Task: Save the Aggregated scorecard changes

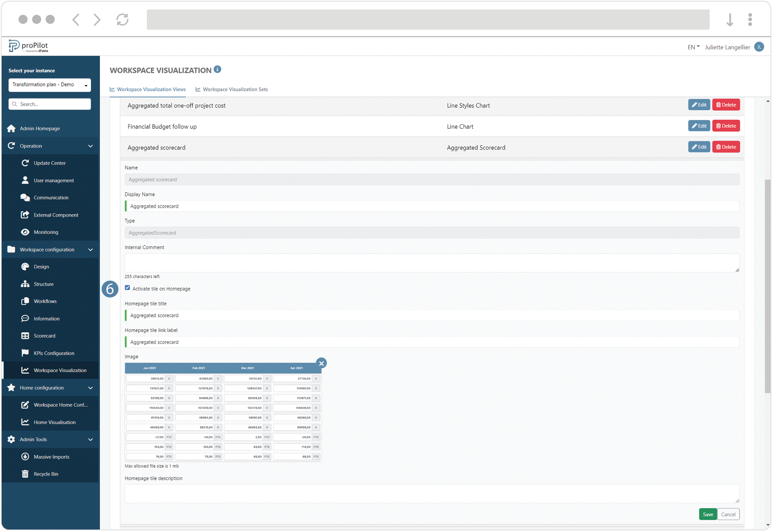Action: click(x=708, y=514)
